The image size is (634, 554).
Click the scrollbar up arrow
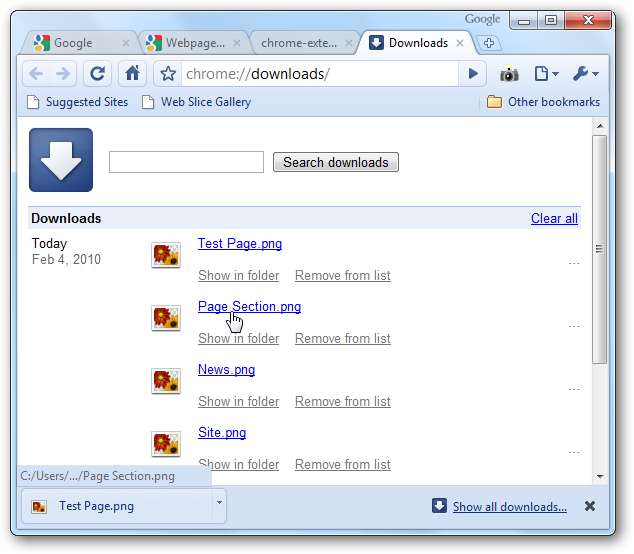point(600,126)
